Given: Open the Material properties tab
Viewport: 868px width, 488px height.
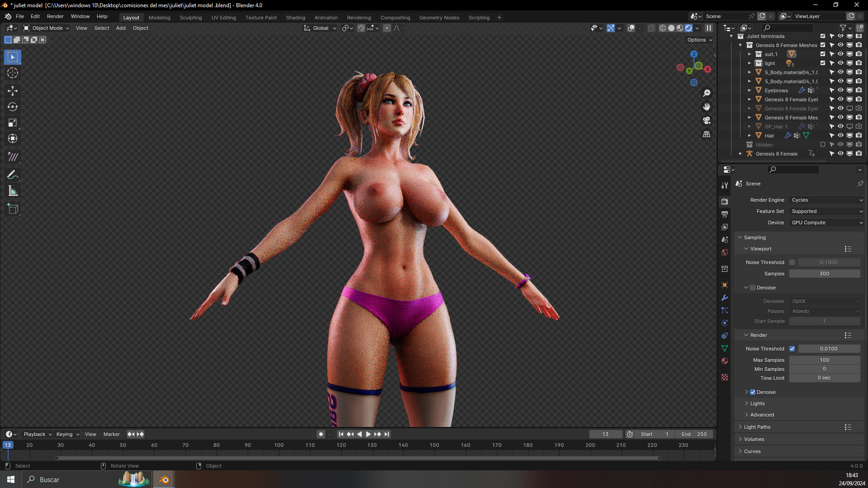Looking at the screenshot, I should click(x=725, y=361).
